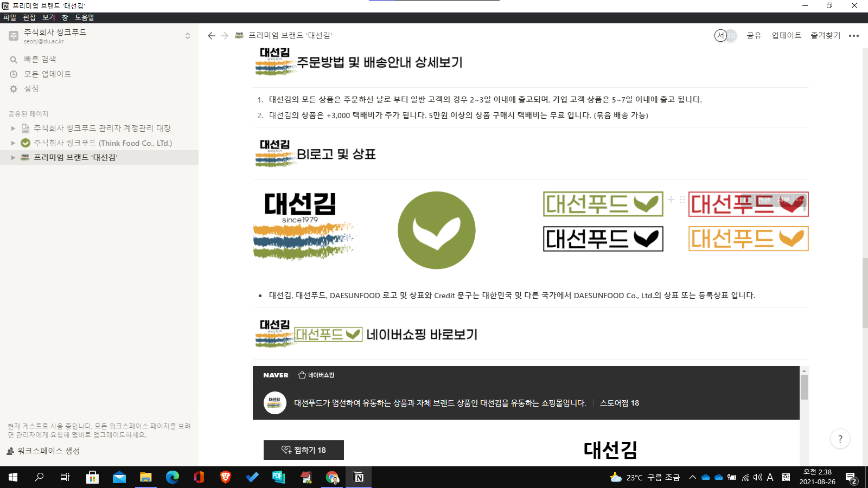
Task: Select the 주식회사 씽크푸드 (Think Food Co., LTd.) page
Action: pyautogui.click(x=103, y=143)
